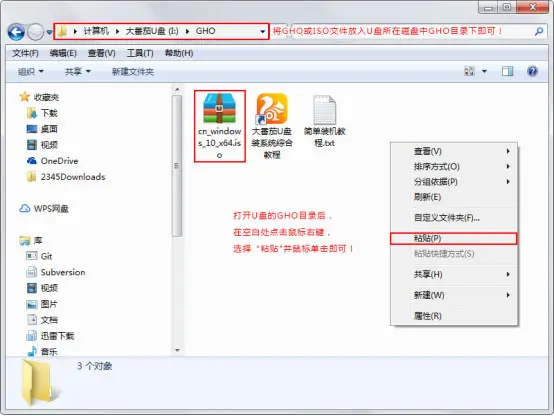
Task: Open the view options dropdown arrow
Action: (484, 72)
